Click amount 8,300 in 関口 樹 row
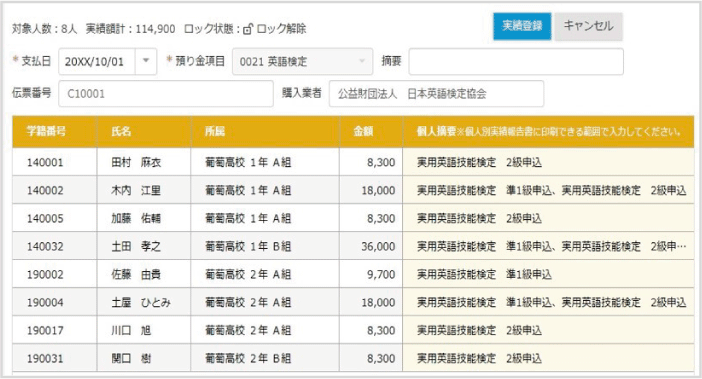This screenshot has height=379, width=702. [x=381, y=358]
